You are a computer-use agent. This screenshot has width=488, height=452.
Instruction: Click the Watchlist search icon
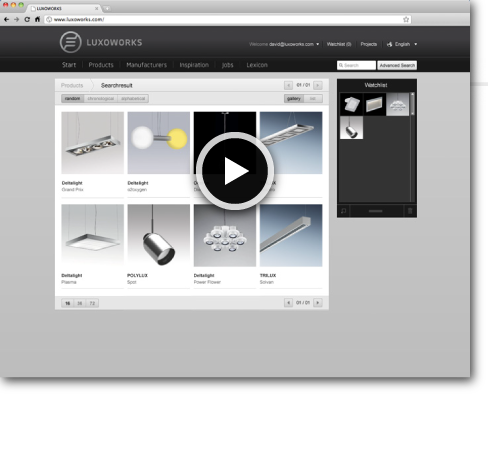tap(343, 211)
